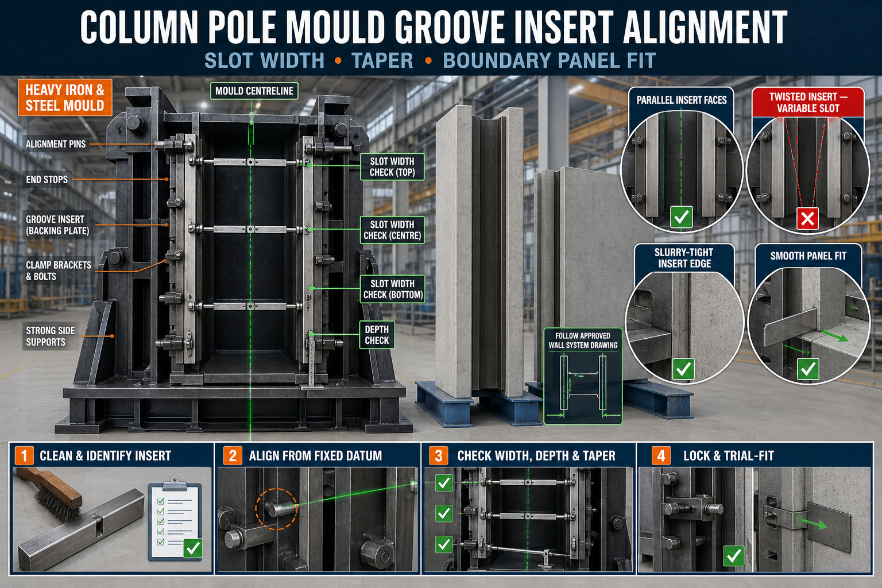Click the main title Column Pole Mould Groove Insert Alignment
The width and height of the screenshot is (882, 588).
tap(434, 28)
